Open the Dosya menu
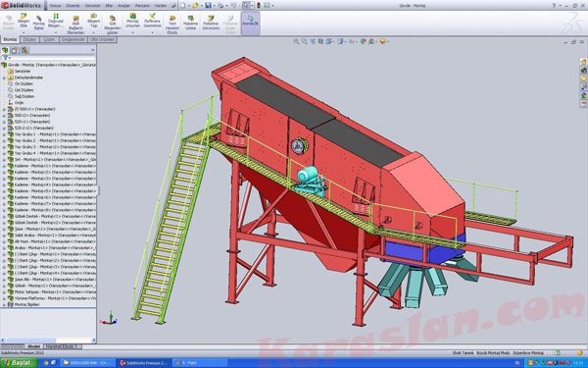Viewport: 588px width, 368px height. pyautogui.click(x=55, y=5)
